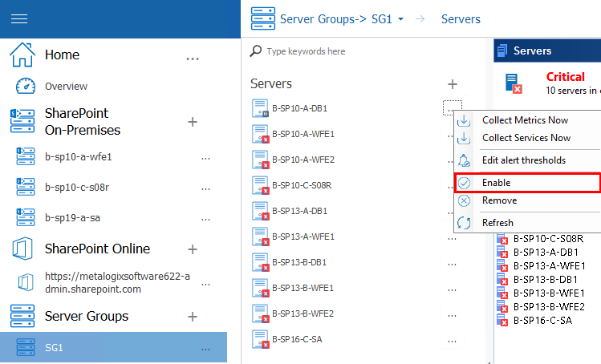
Task: Open B-SP13-A-WFE1 row options ellipsis
Action: 453,238
